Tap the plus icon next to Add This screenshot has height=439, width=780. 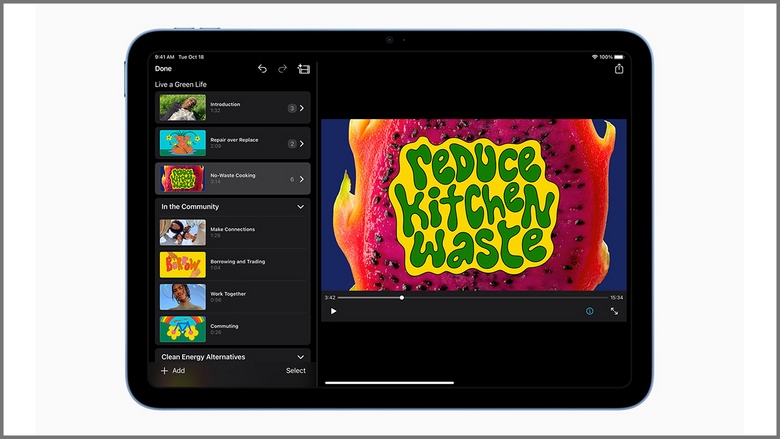coord(164,370)
